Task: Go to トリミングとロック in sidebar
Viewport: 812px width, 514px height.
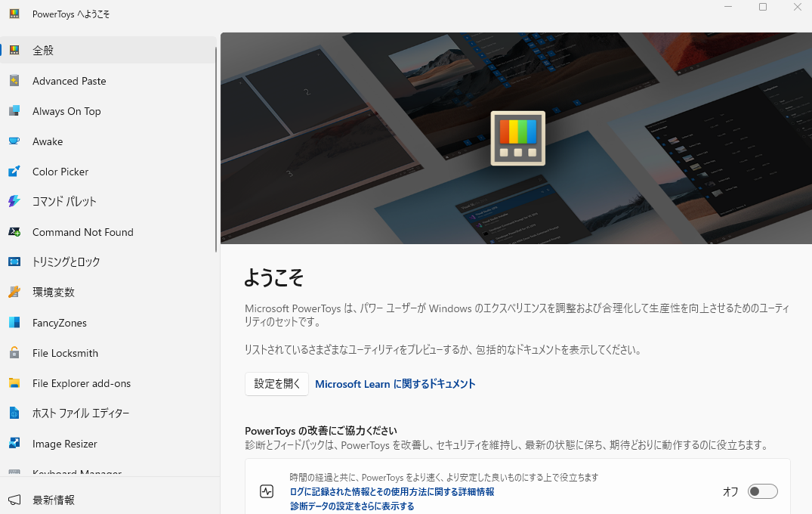Action: [x=66, y=262]
